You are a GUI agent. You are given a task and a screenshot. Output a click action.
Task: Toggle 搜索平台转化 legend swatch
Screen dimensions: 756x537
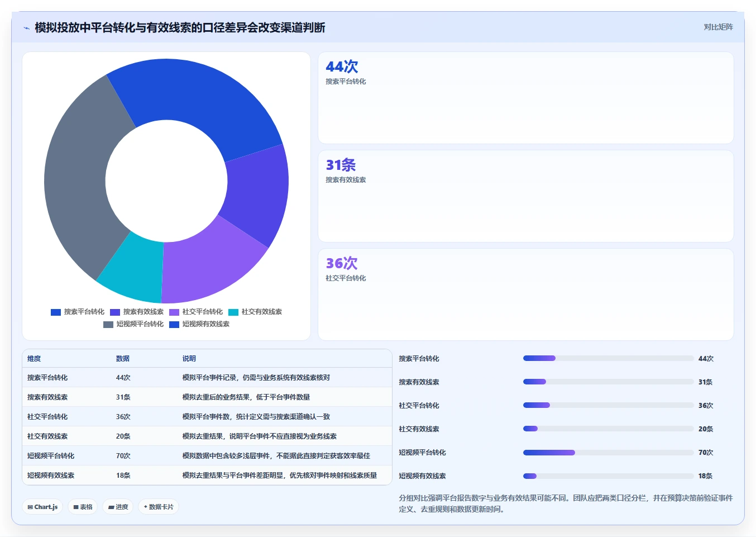(x=56, y=312)
